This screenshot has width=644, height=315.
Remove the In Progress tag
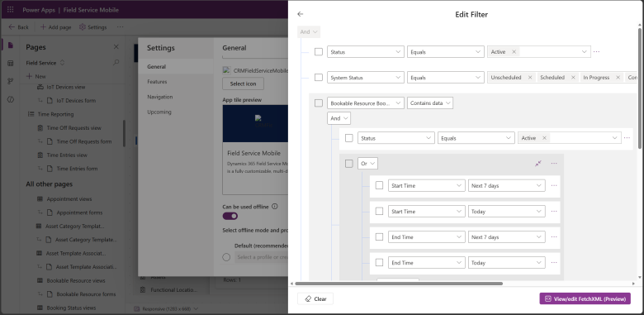(x=618, y=78)
